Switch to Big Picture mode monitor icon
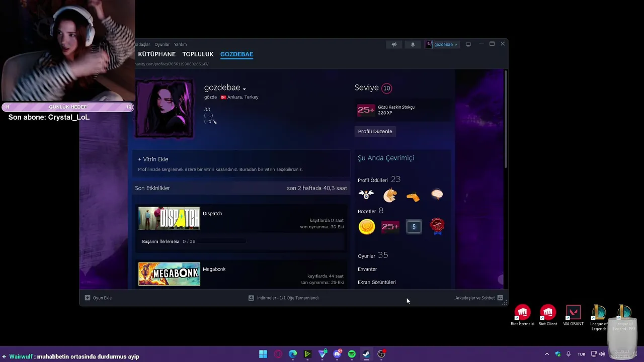644x362 pixels. [468, 44]
